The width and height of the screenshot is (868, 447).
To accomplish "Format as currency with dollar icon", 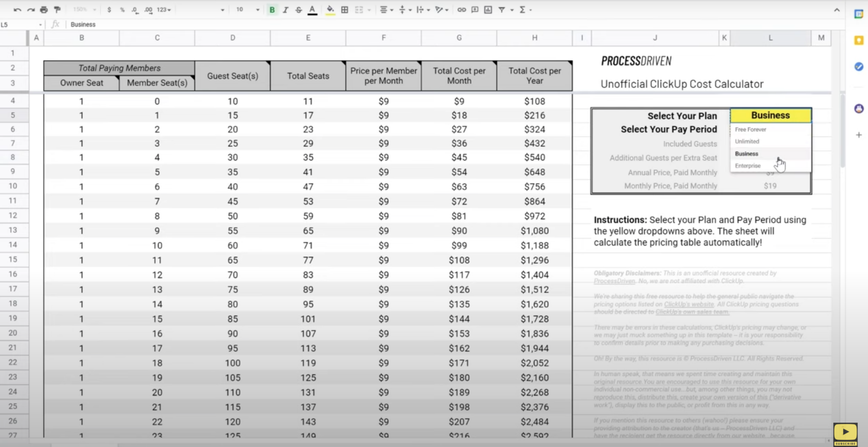I will point(109,10).
